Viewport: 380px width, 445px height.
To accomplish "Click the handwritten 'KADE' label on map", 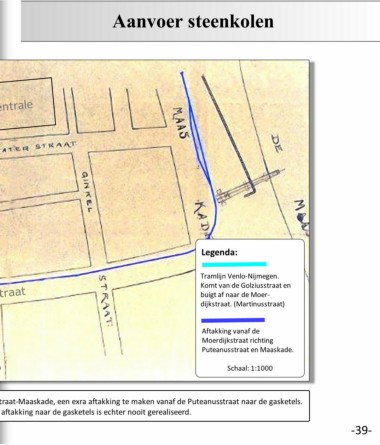I will 203,218.
